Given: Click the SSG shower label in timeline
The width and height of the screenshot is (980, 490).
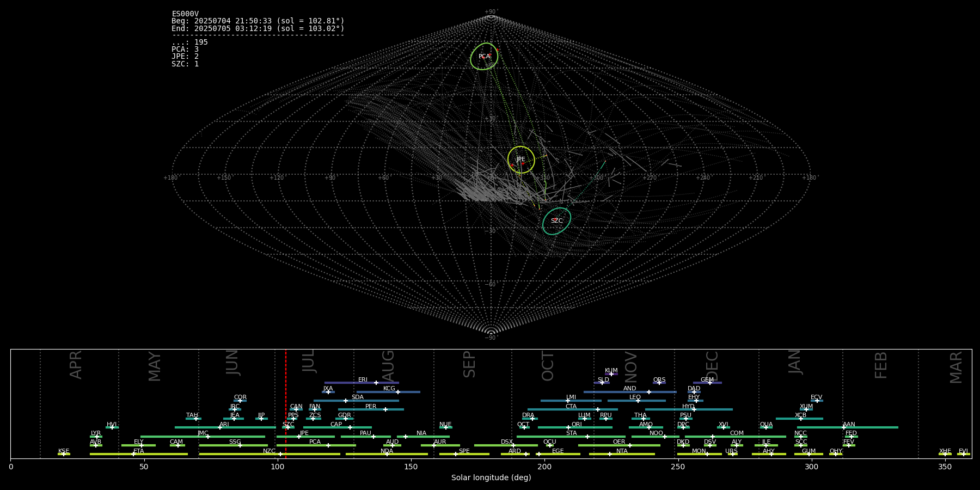Looking at the screenshot, I should pos(235,442).
